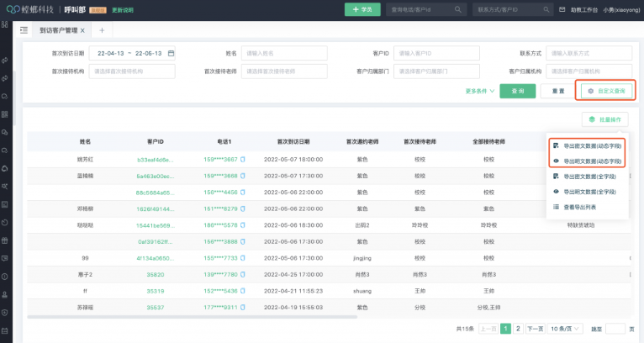Focus the 联系方式 input field
This screenshot has height=343, width=644.
pos(589,54)
